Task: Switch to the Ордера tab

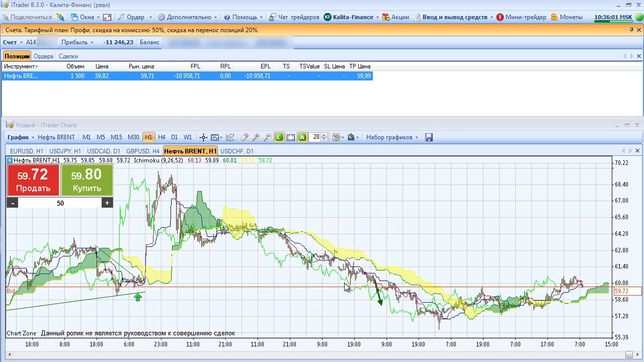Action: click(x=43, y=56)
